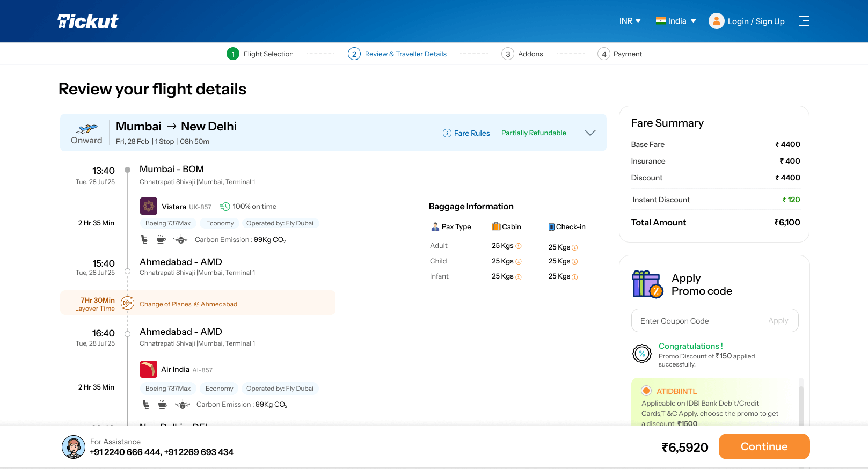868x469 pixels.
Task: Click the user profile avatar icon
Action: coord(716,21)
